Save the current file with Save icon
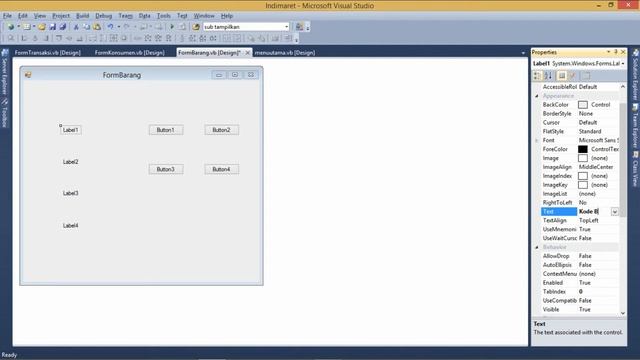The image size is (640, 360). pos(52,27)
